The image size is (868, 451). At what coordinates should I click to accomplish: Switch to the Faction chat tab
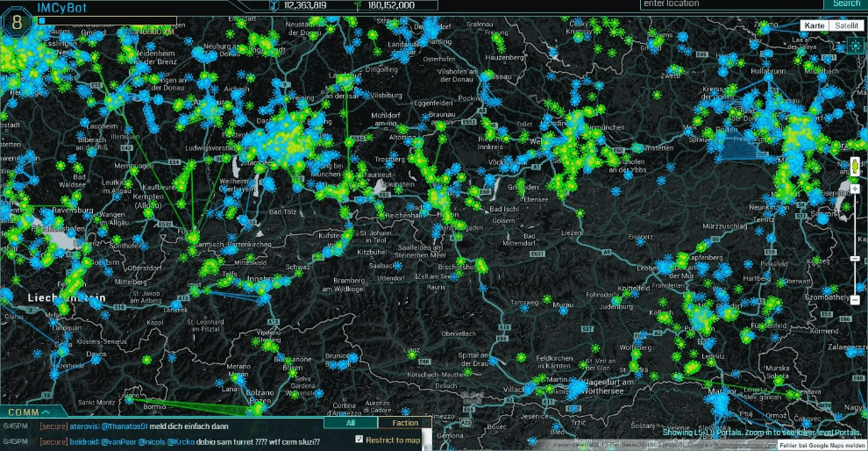click(x=404, y=423)
